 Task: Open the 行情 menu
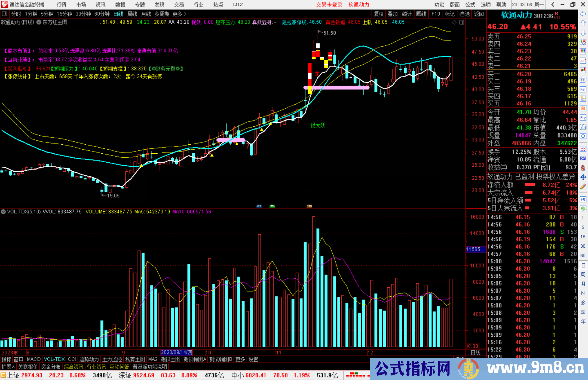coord(62,5)
